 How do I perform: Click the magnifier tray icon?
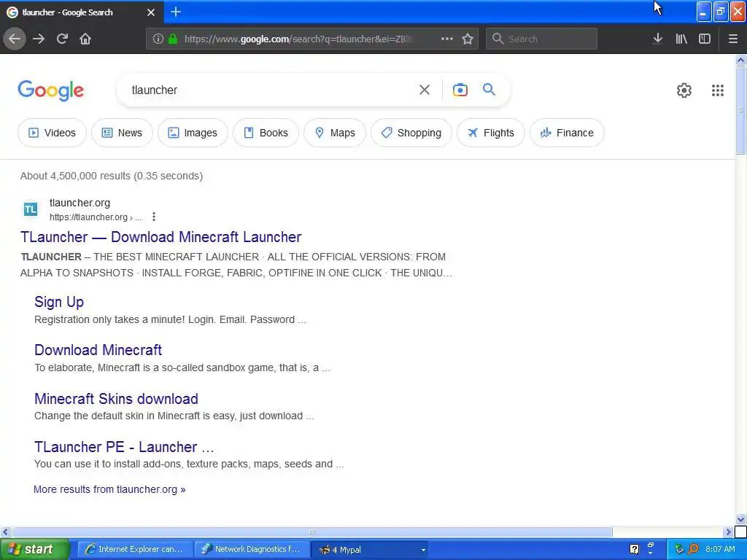(693, 550)
